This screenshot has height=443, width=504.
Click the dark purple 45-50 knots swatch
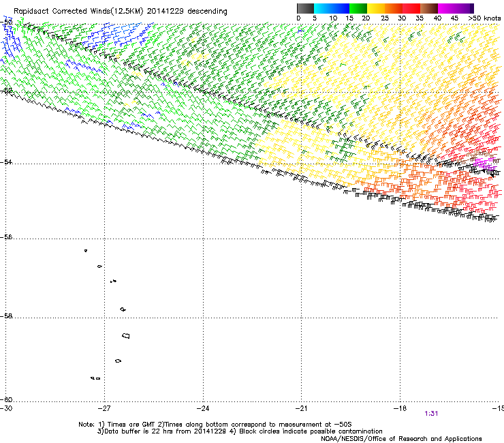[x=464, y=8]
